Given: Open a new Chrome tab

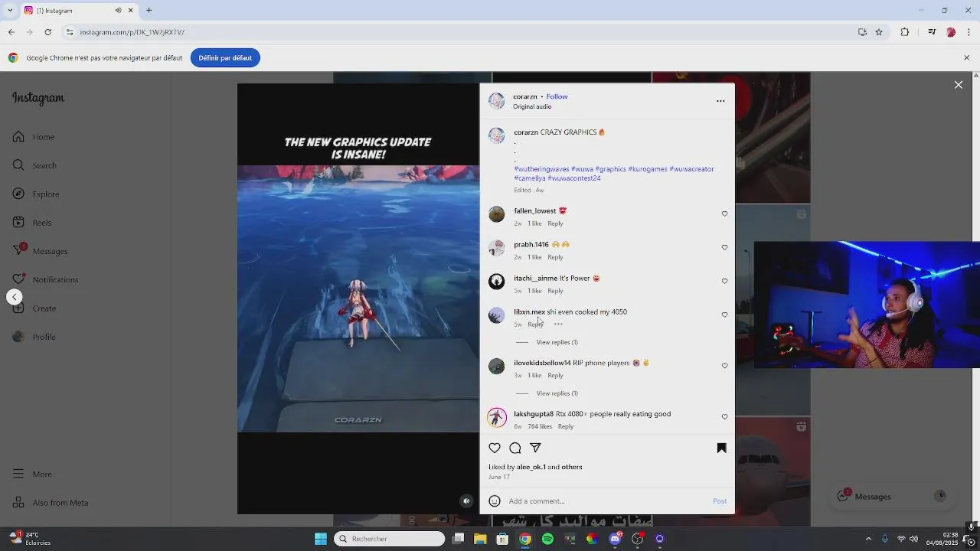Looking at the screenshot, I should point(149,11).
